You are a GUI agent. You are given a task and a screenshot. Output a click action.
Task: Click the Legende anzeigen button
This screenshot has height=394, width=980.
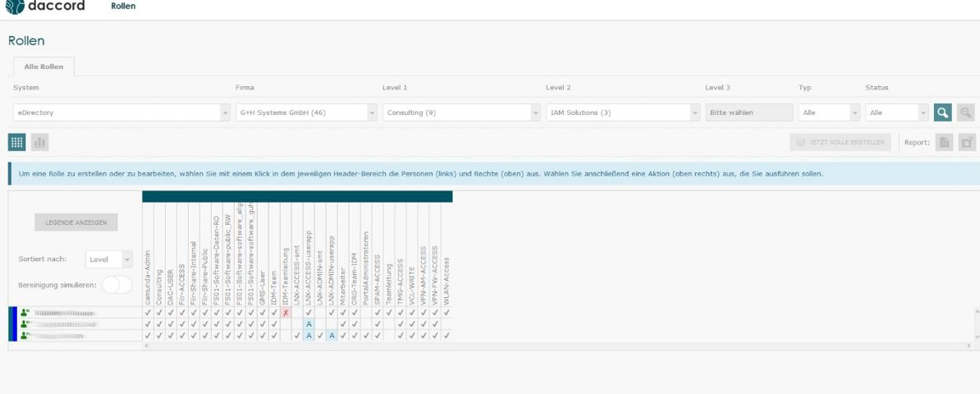point(76,222)
